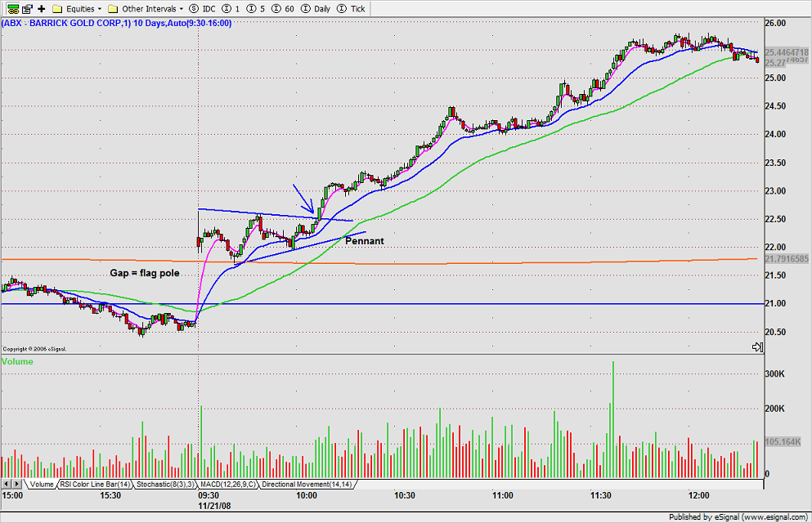Click the circled I icon beside Daily
This screenshot has height=523, width=812.
(306, 8)
